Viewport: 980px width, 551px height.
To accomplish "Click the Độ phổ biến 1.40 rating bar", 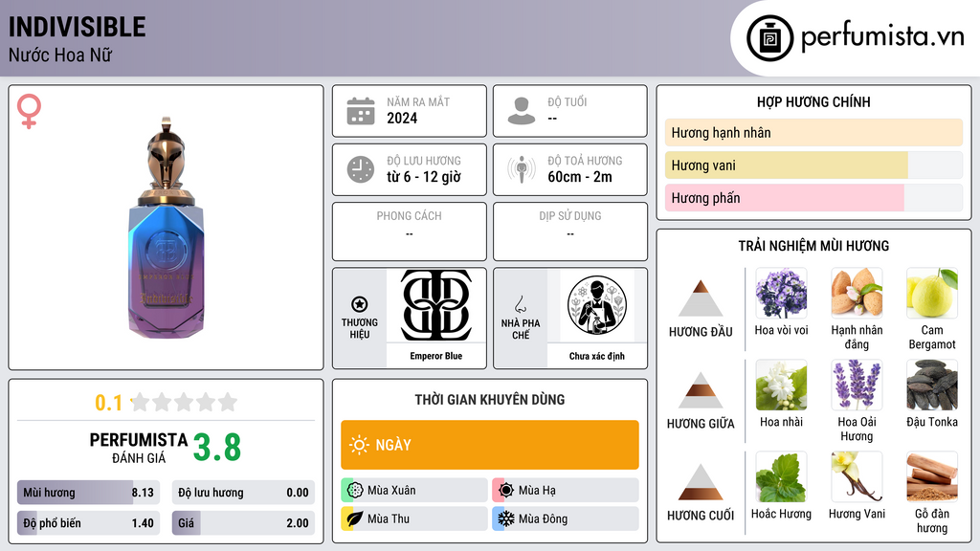I will click(x=89, y=523).
